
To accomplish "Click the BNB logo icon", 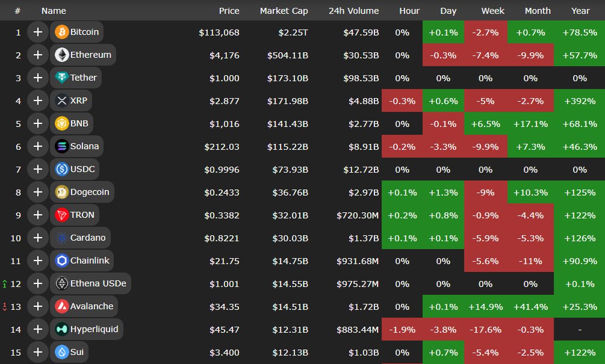I will tap(61, 123).
